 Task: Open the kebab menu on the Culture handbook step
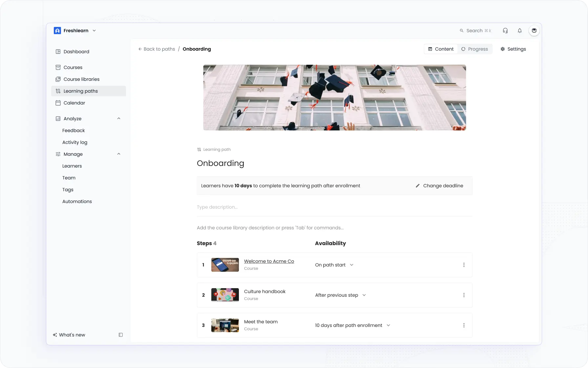coord(464,295)
